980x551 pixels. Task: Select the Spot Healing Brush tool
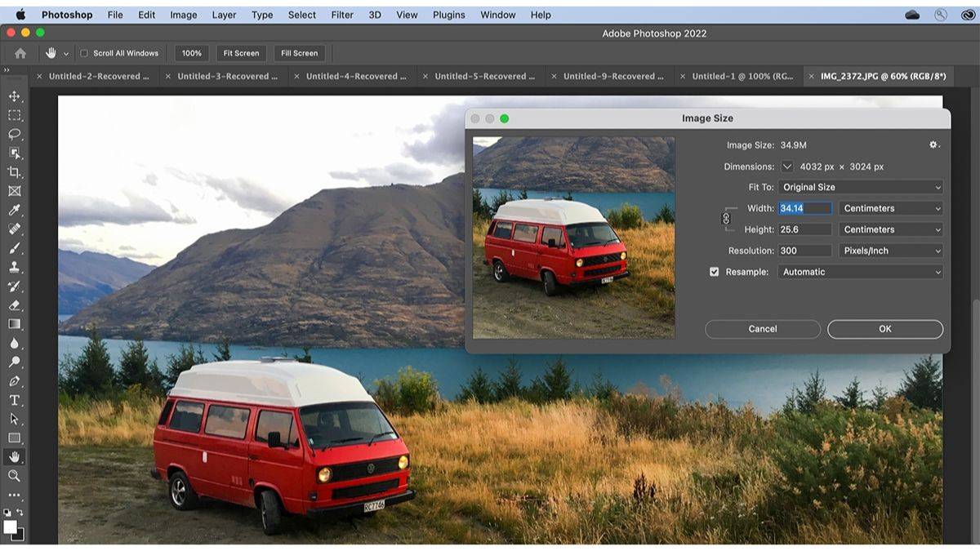pyautogui.click(x=15, y=229)
